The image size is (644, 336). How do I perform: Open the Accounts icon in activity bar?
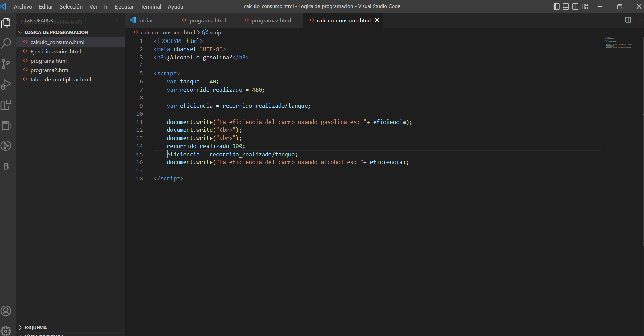[6, 311]
